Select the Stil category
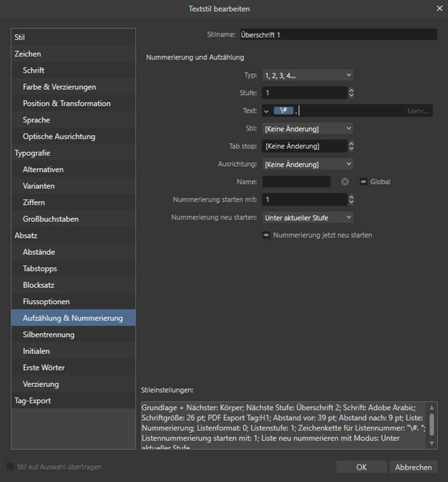 point(74,37)
